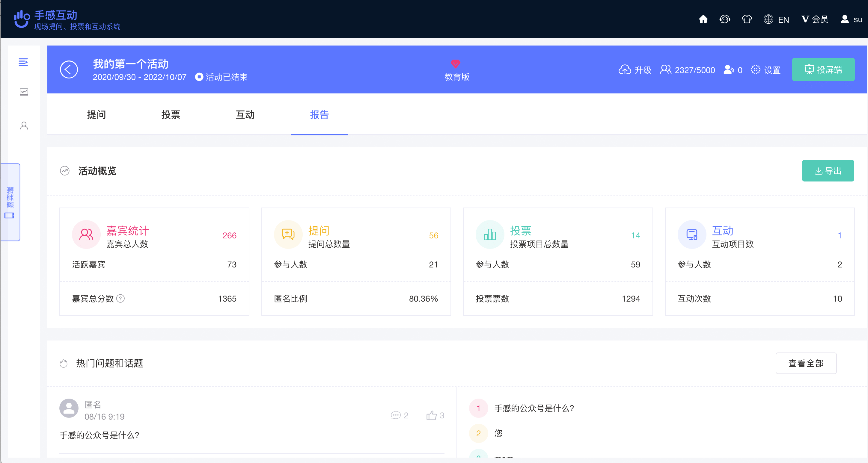The width and height of the screenshot is (868, 463).
Task: Click rank 2 topic 您
Action: click(x=498, y=433)
